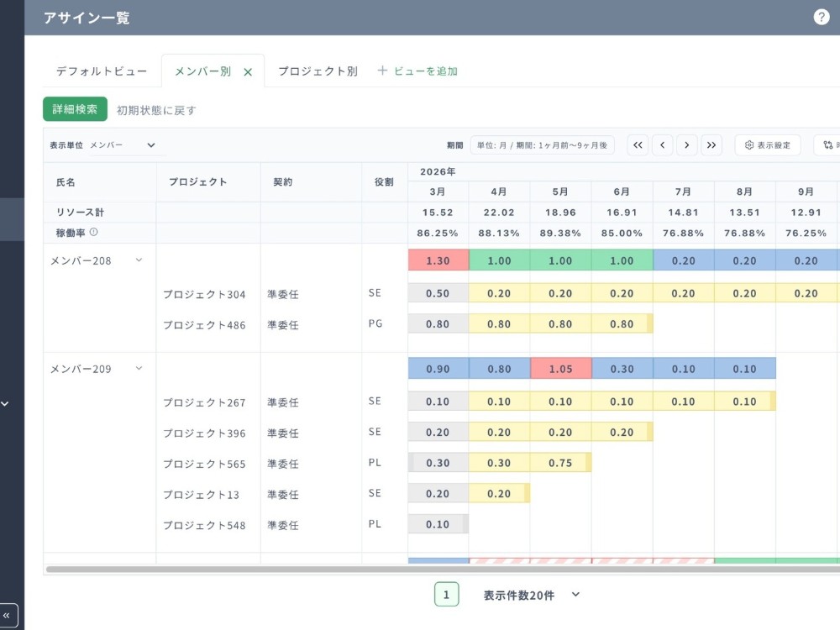
Task: Close the メンバー別 view tab
Action: [248, 72]
